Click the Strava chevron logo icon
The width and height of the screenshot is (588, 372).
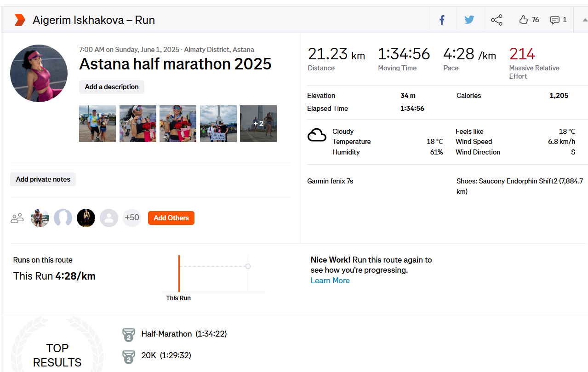pyautogui.click(x=20, y=20)
